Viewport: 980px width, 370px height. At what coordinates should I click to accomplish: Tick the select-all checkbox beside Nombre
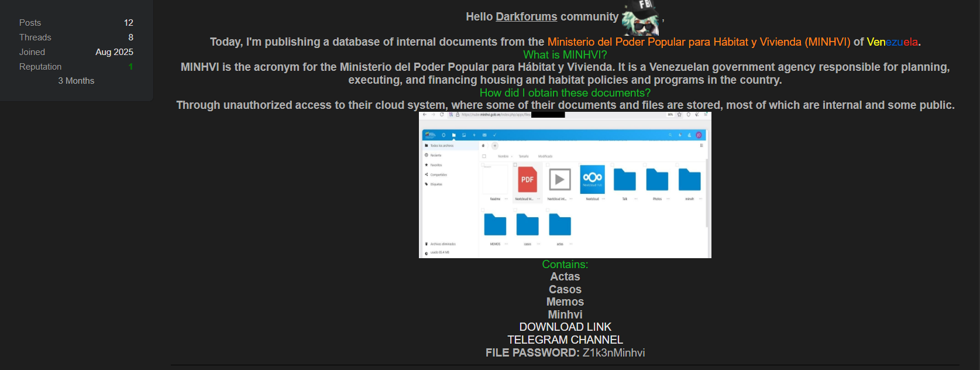point(484,156)
